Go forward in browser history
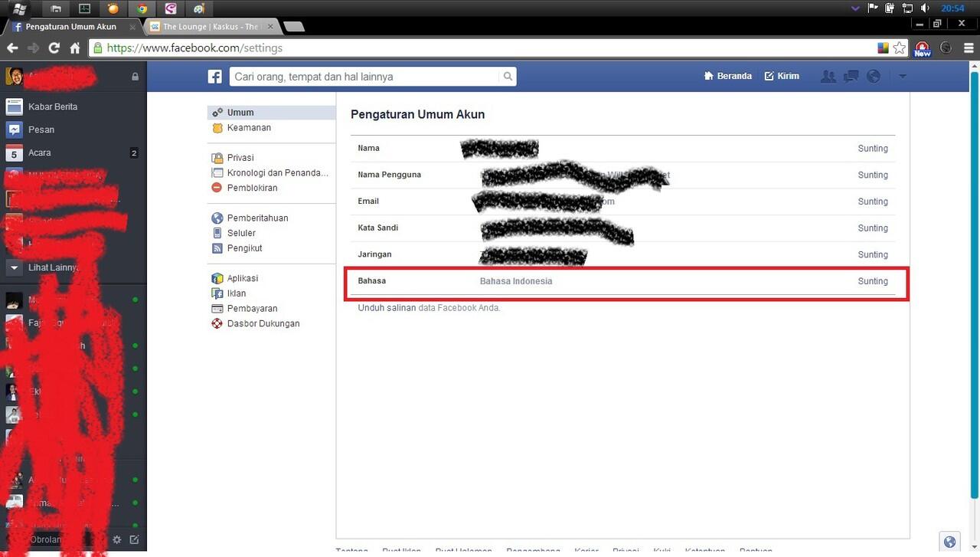 tap(34, 48)
